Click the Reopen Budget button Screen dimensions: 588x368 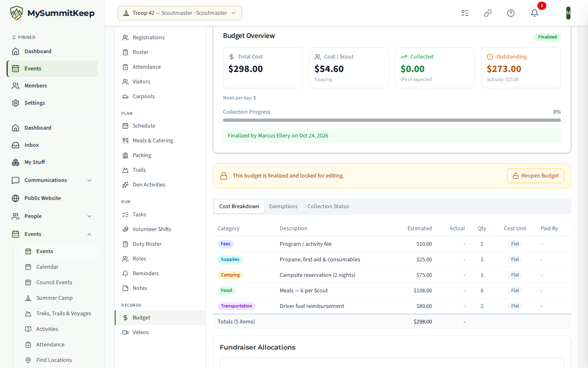536,176
